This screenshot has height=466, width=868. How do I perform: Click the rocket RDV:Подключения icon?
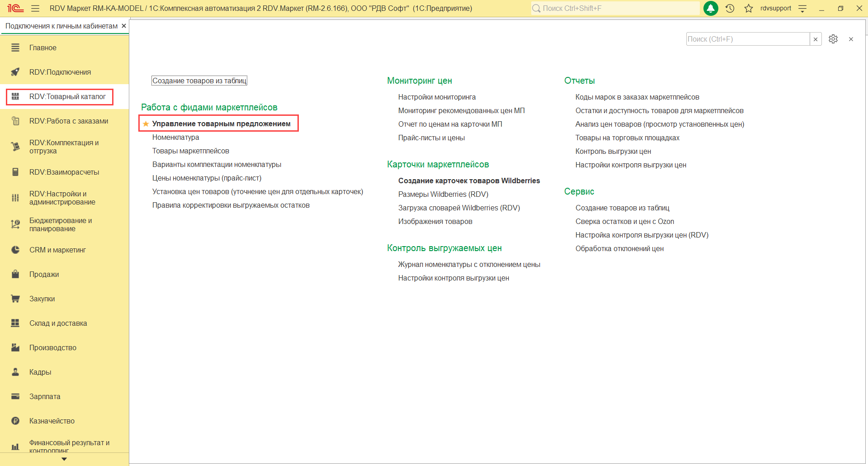pyautogui.click(x=15, y=72)
